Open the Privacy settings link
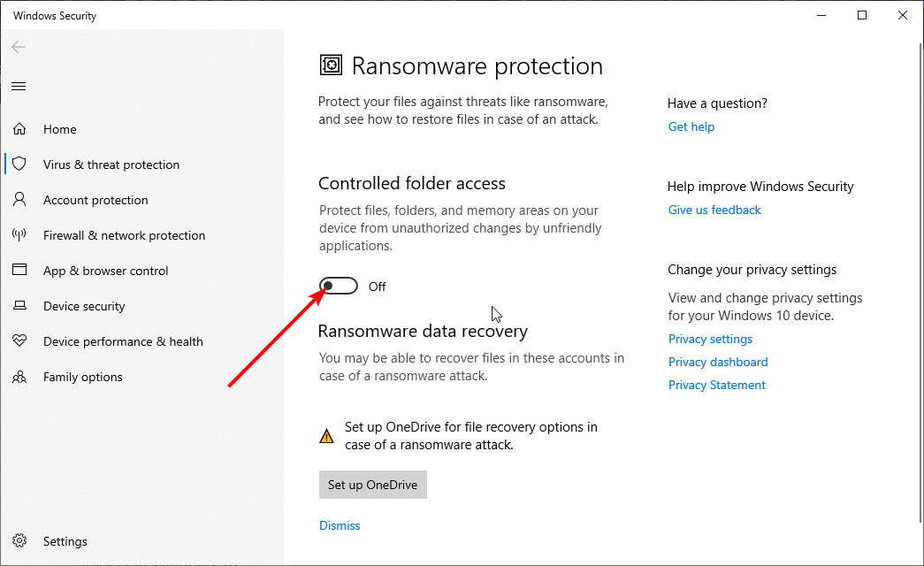The width and height of the screenshot is (924, 566). tap(710, 339)
